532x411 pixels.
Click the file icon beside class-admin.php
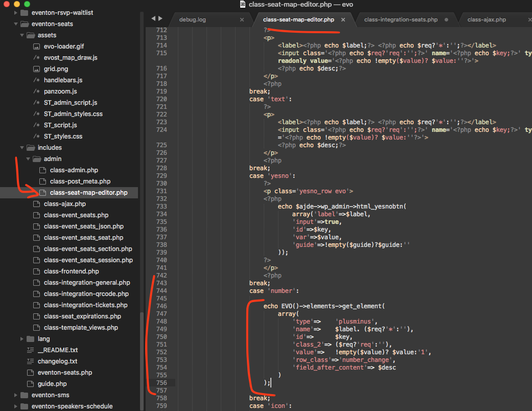point(42,170)
